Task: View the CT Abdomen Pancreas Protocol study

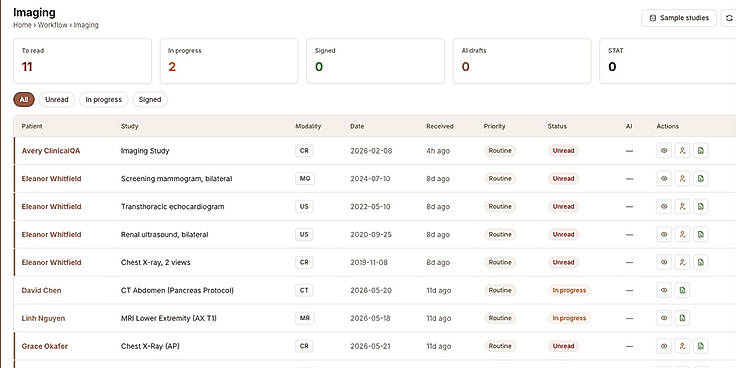Action: 664,290
